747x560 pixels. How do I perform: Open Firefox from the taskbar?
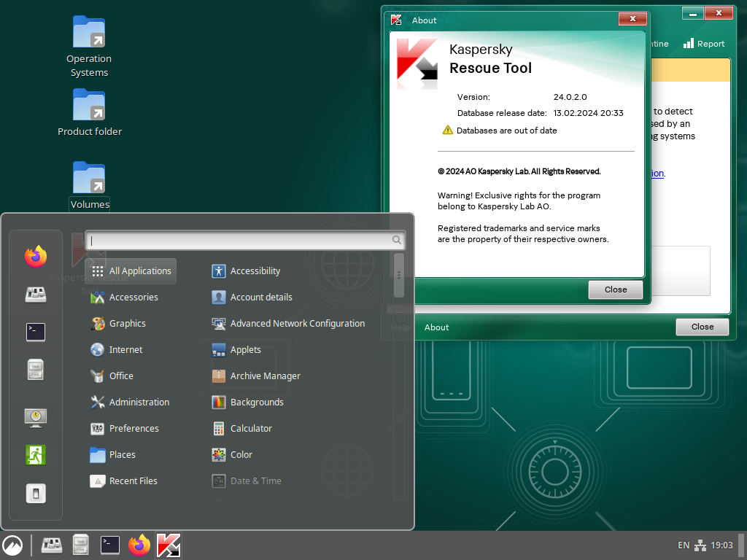(x=139, y=545)
